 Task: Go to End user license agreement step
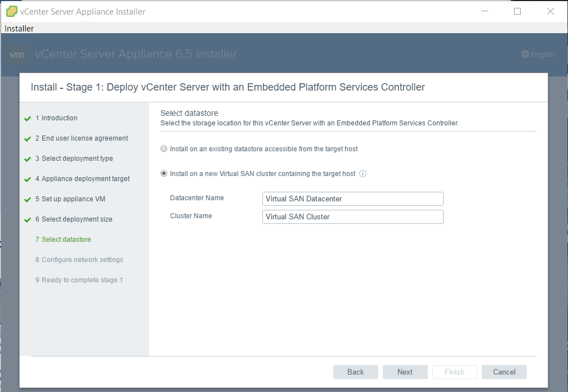coord(82,138)
